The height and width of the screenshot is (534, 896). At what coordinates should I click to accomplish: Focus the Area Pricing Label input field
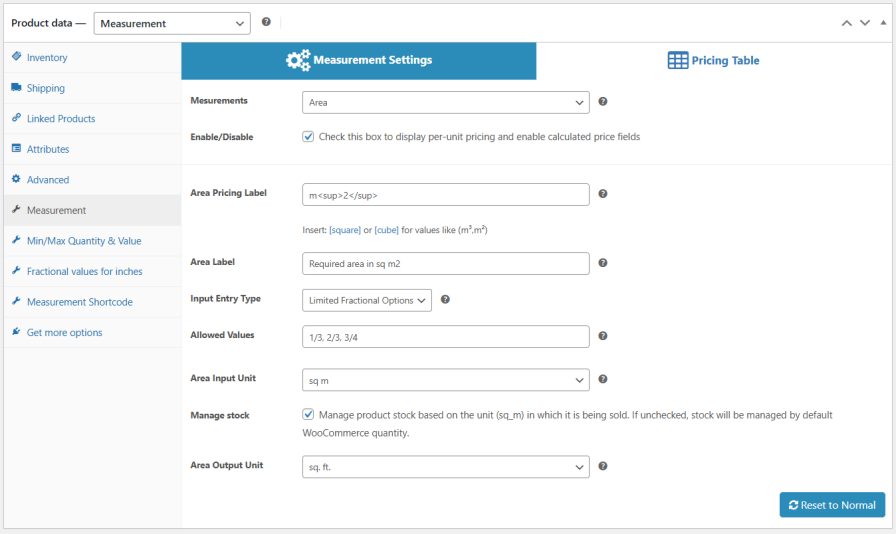[x=446, y=195]
